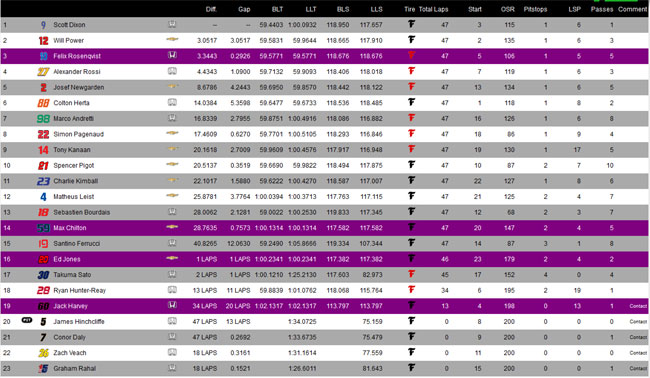The image size is (650, 378).
Task: Select the highlighted Max Chilton row
Action: [325, 228]
